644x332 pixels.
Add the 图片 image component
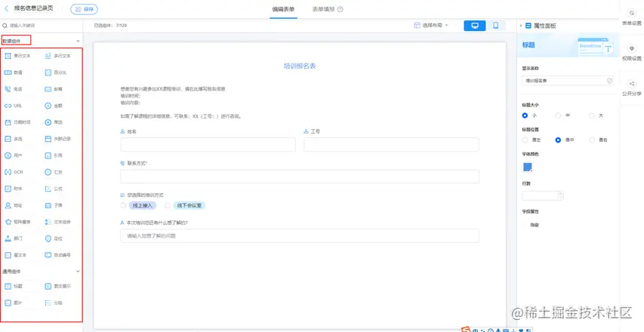click(x=14, y=303)
